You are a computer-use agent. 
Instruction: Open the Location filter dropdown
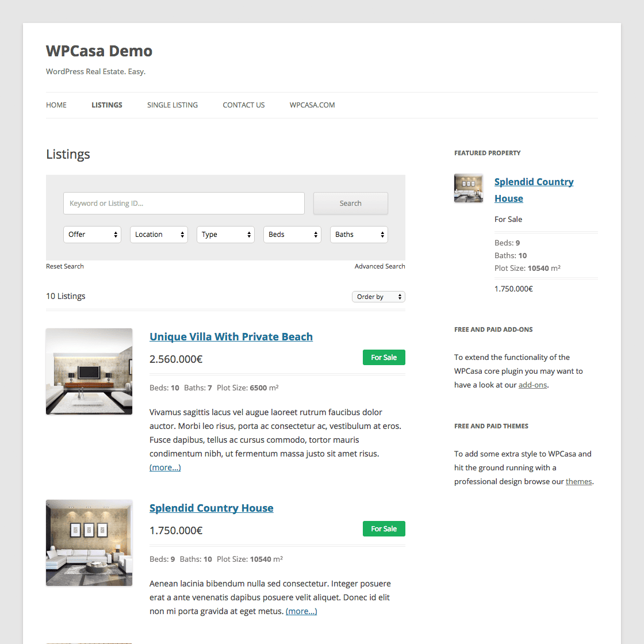point(159,234)
